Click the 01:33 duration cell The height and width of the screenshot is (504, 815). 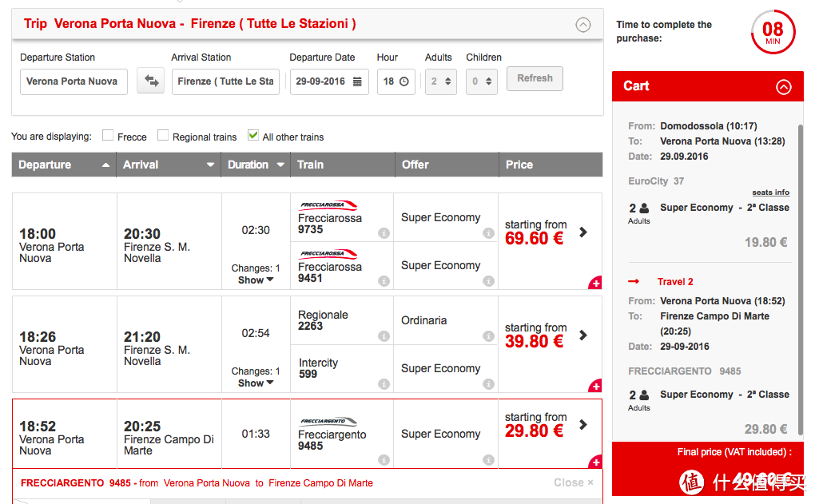coord(256,434)
